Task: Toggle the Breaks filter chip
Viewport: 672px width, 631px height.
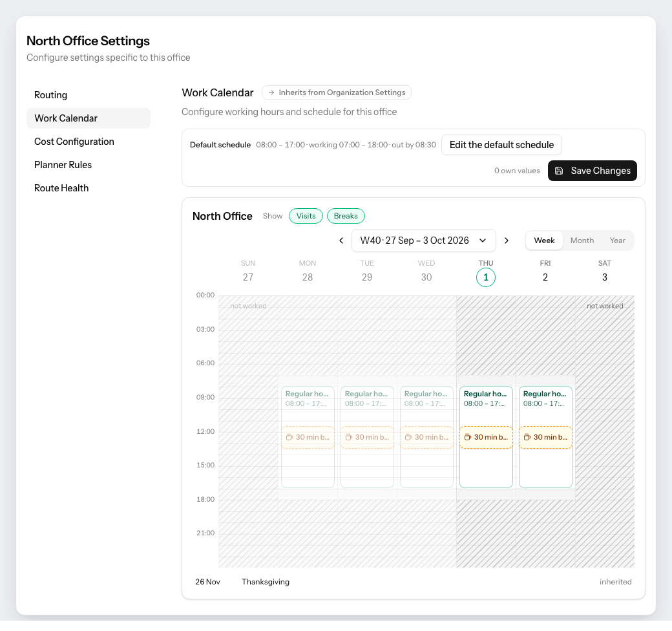Action: point(346,216)
